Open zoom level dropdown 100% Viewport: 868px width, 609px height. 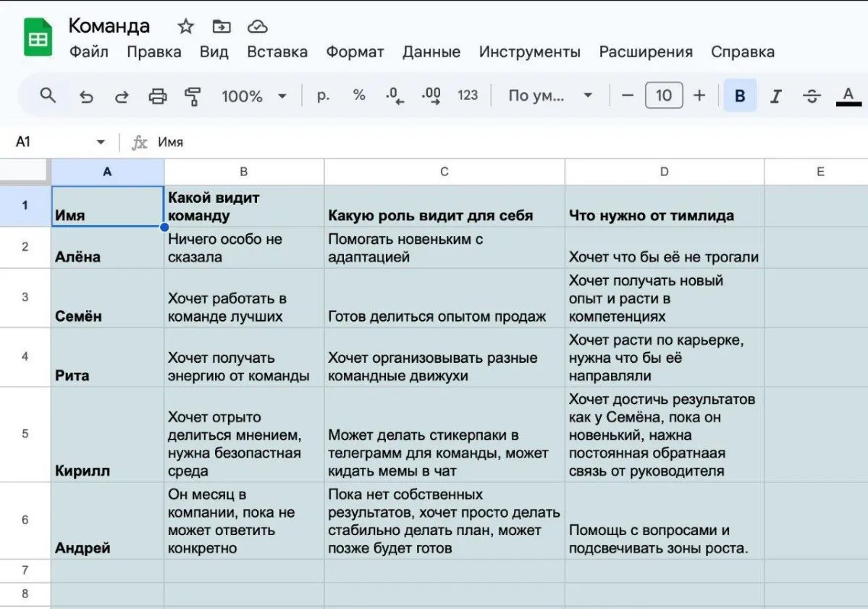tap(254, 96)
